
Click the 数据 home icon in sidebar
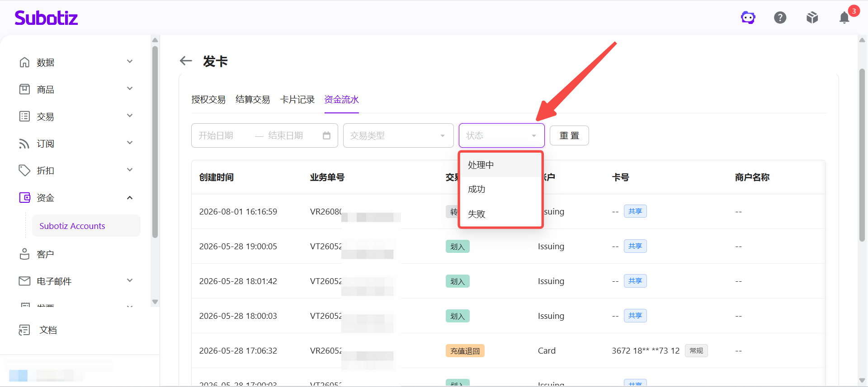coord(24,62)
